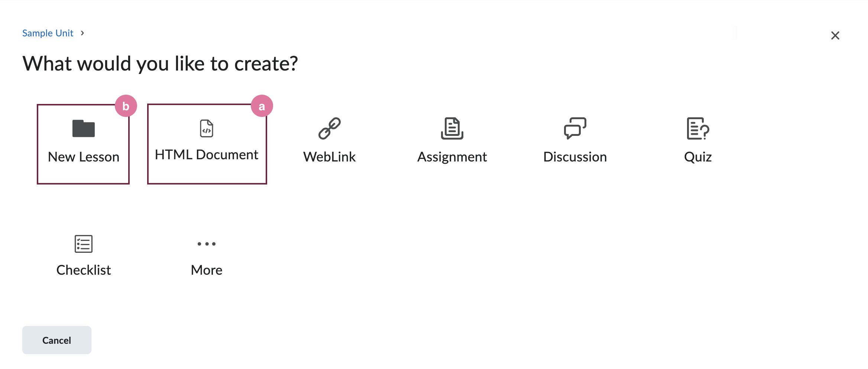Click the pink 'a' badge on HTML Document
The image size is (868, 369).
point(262,106)
